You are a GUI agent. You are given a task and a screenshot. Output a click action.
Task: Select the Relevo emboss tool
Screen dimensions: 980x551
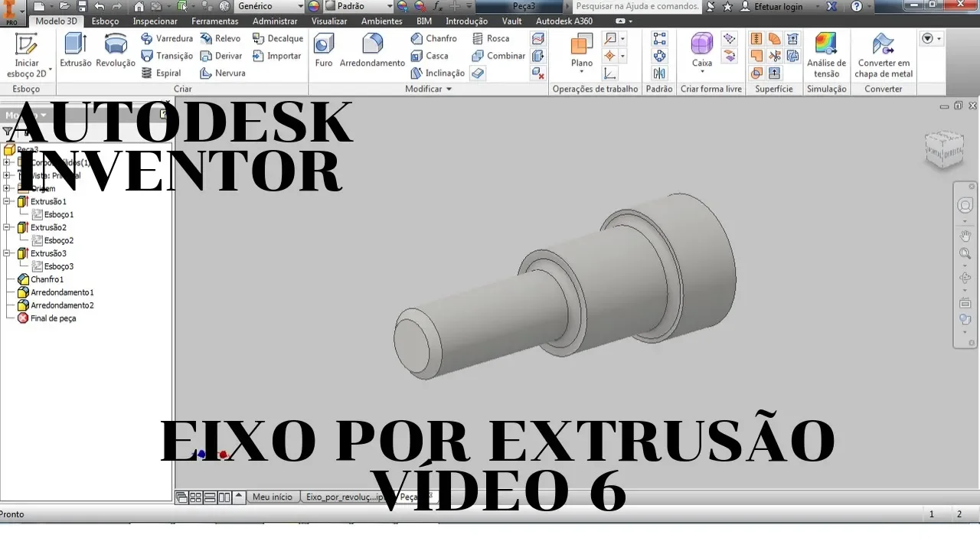tap(220, 38)
